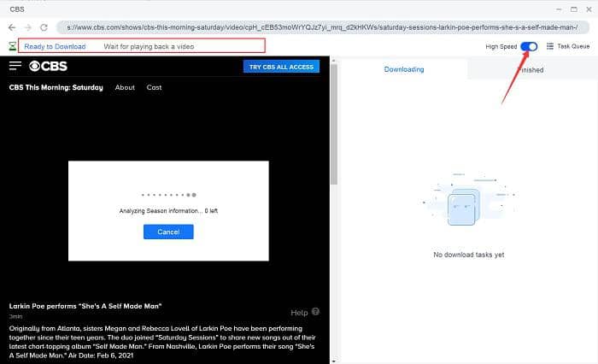Click Larkin Poe performs video title
Screen dimensions: 598x364
[85, 306]
